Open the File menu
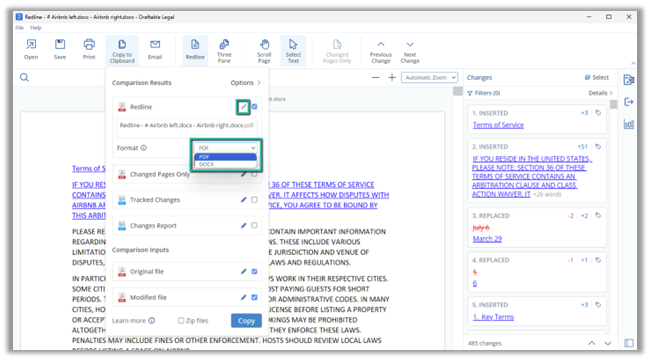 (19, 28)
